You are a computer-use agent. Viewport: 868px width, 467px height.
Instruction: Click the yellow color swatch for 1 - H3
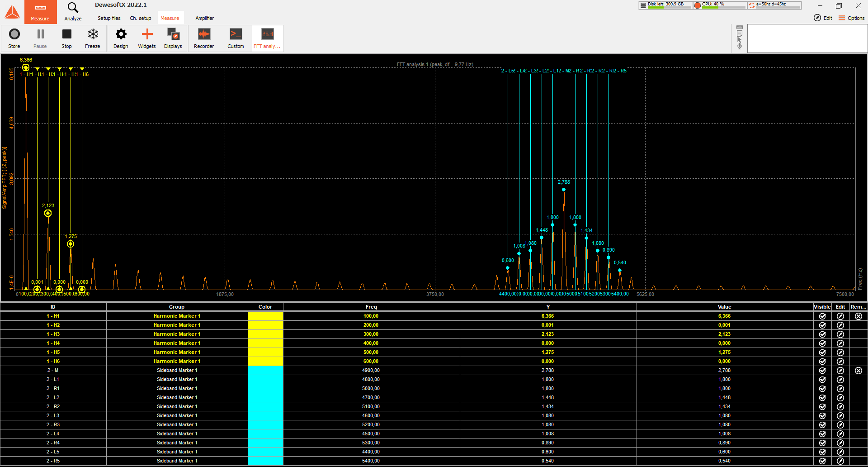point(265,334)
